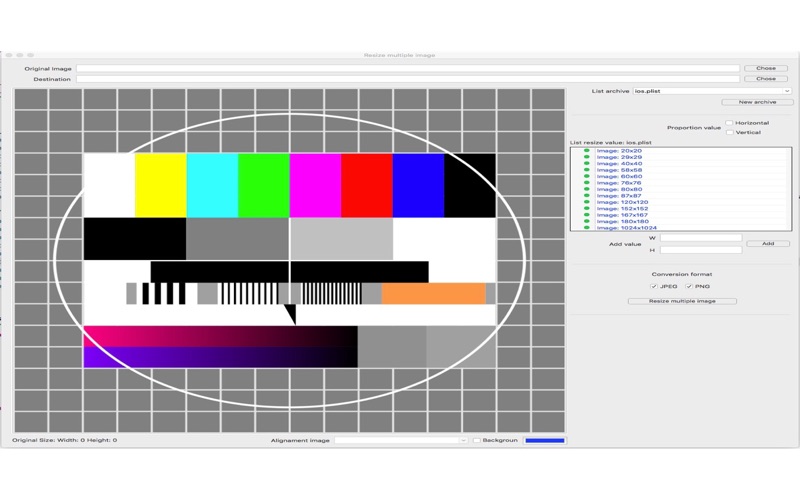Open the blue background color swatch
The height and width of the screenshot is (500, 800).
coord(545,440)
